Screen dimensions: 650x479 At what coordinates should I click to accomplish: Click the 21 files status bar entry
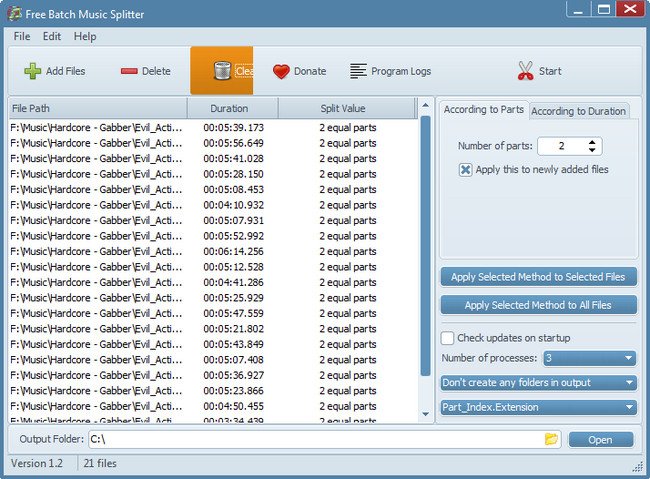tap(100, 463)
